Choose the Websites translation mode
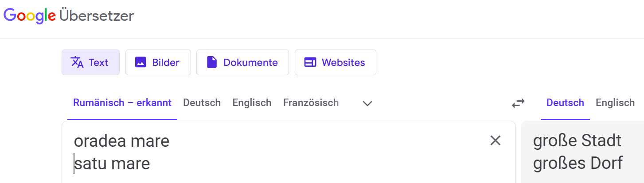Image resolution: width=644 pixels, height=183 pixels. coord(335,62)
